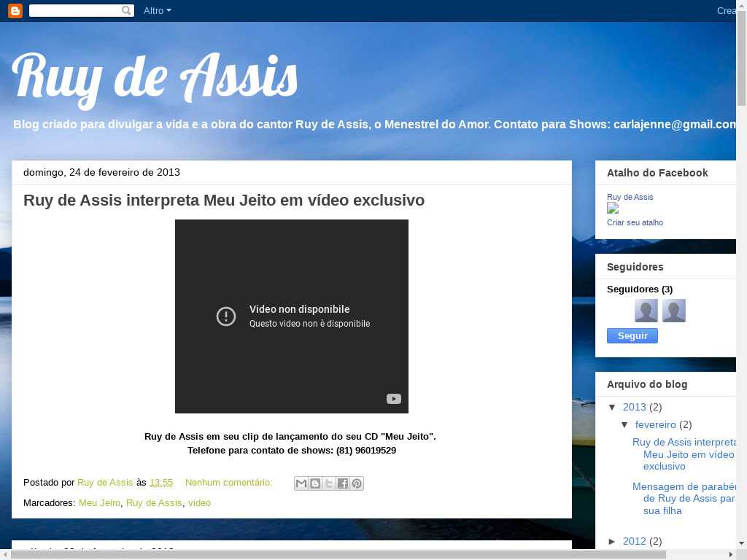Image resolution: width=747 pixels, height=560 pixels.
Task: Click the first follower avatar thumbnail
Action: (x=646, y=311)
